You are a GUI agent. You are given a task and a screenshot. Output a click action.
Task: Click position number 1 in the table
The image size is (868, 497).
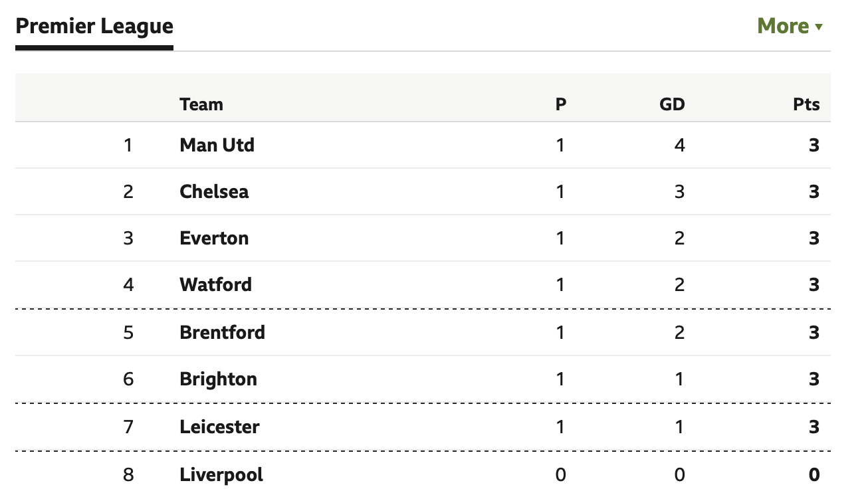coord(128,145)
